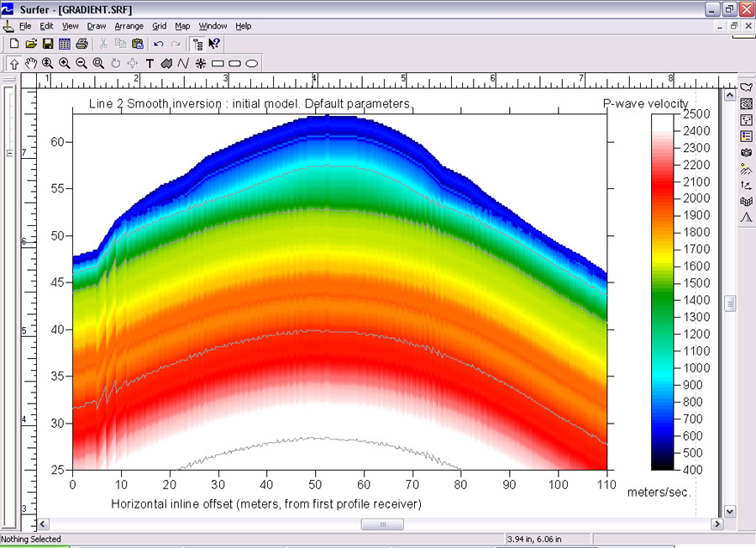Open the View menu

tap(70, 26)
